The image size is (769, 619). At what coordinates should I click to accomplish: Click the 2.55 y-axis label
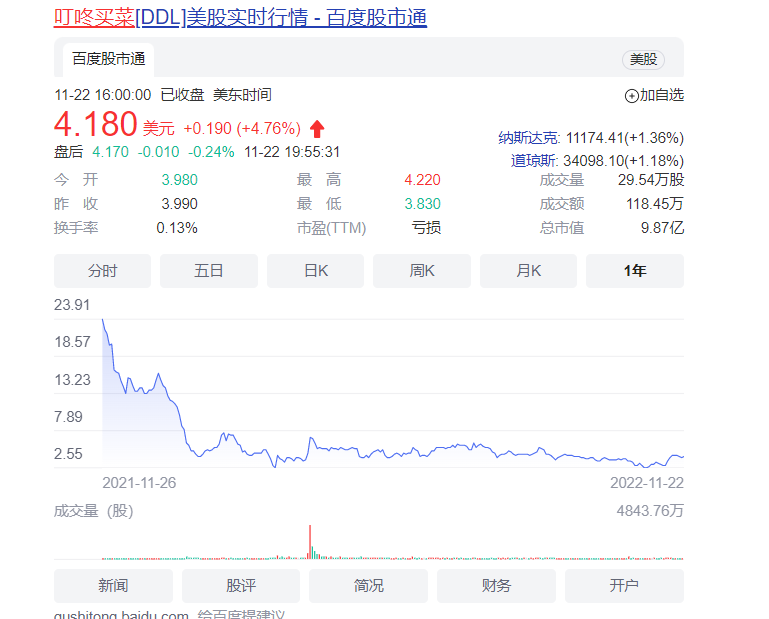click(x=68, y=454)
